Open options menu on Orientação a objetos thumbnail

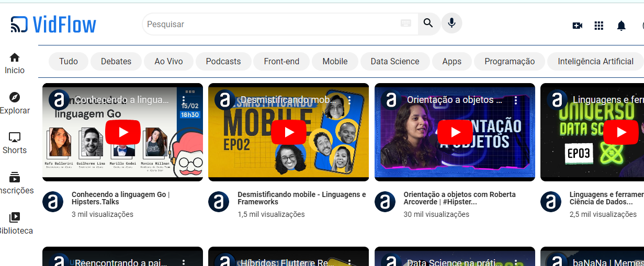516,99
